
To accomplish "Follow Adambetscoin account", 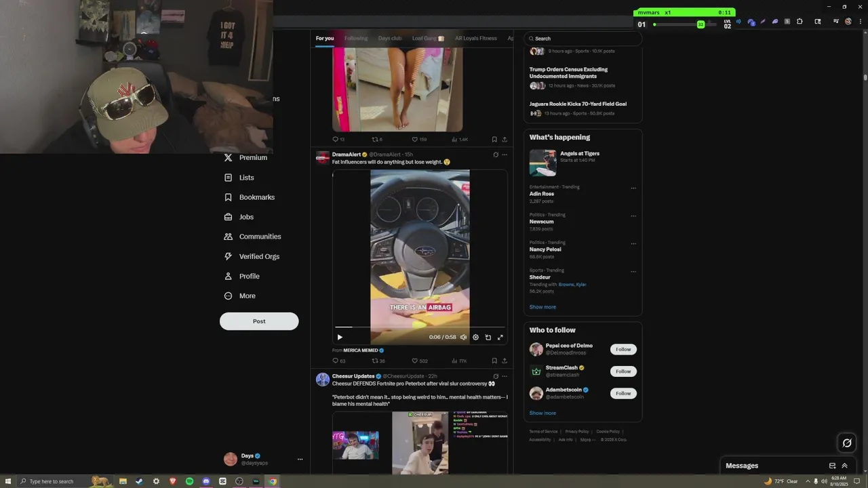I will 623,393.
